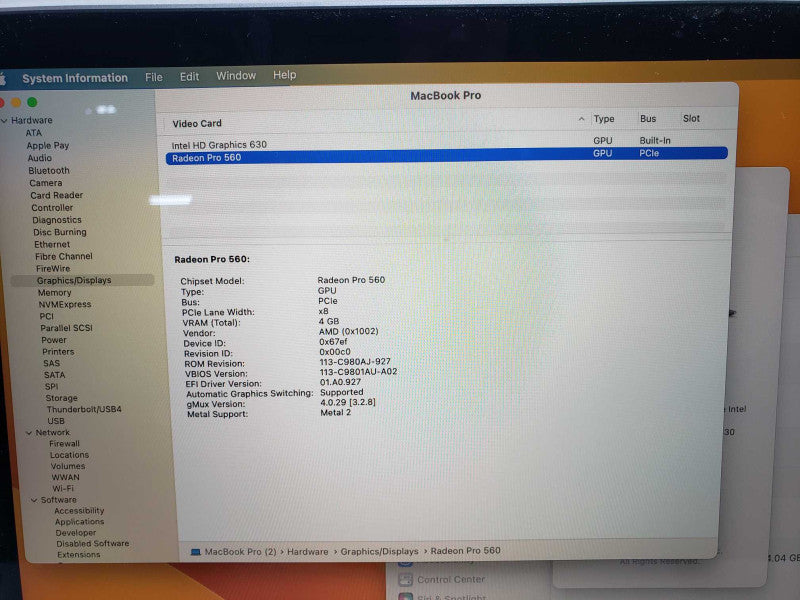800x600 pixels.
Task: Click the VRAM value 4 GB
Action: click(x=329, y=321)
